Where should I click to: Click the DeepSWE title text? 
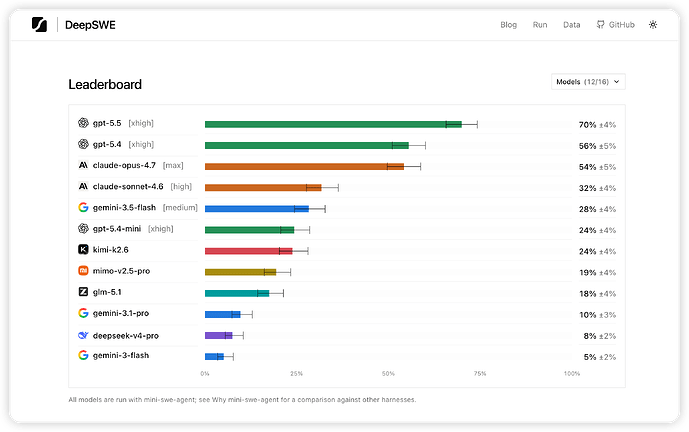90,25
